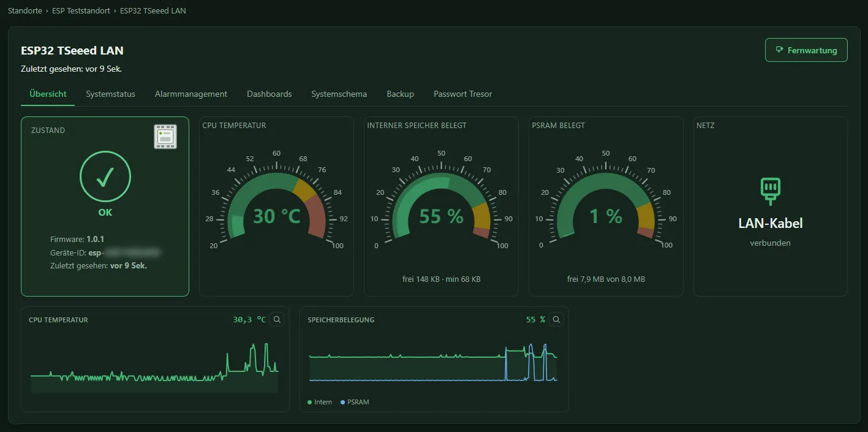
Task: Open the Alarmmanagement tab
Action: coord(191,94)
